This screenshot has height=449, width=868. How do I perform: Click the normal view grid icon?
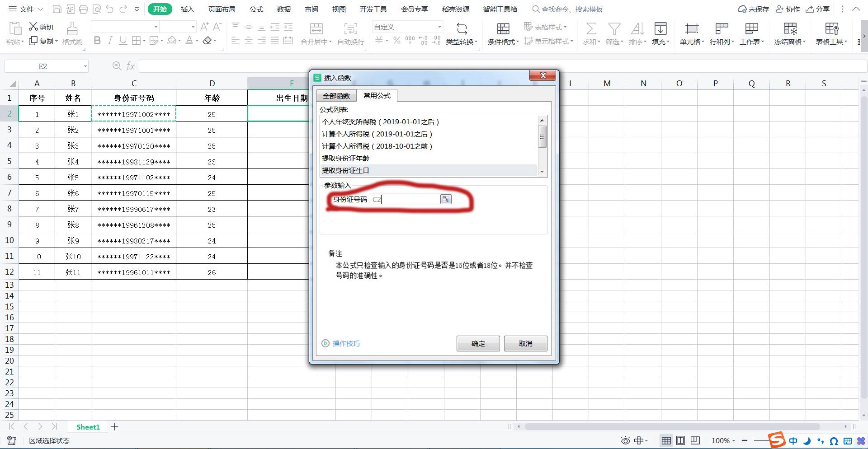(666, 440)
